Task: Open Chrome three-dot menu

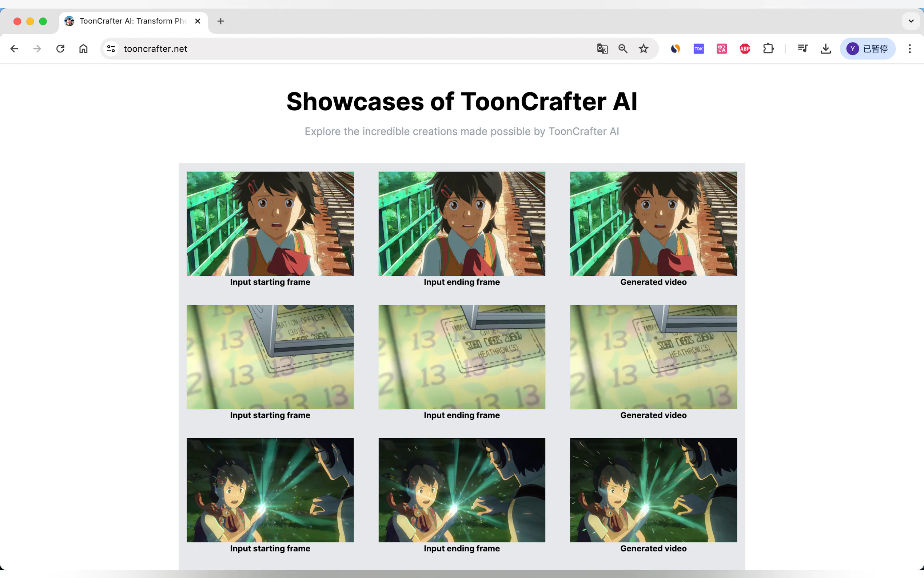Action: [909, 48]
